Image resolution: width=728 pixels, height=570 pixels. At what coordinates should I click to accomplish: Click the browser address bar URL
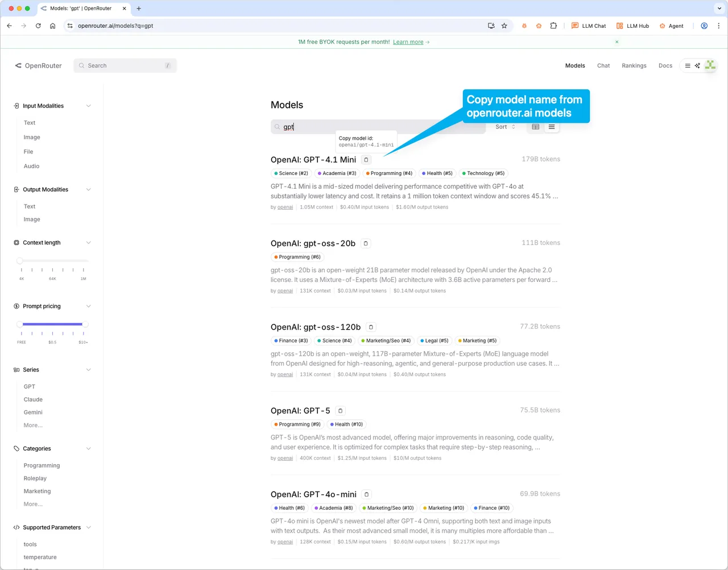pos(115,26)
